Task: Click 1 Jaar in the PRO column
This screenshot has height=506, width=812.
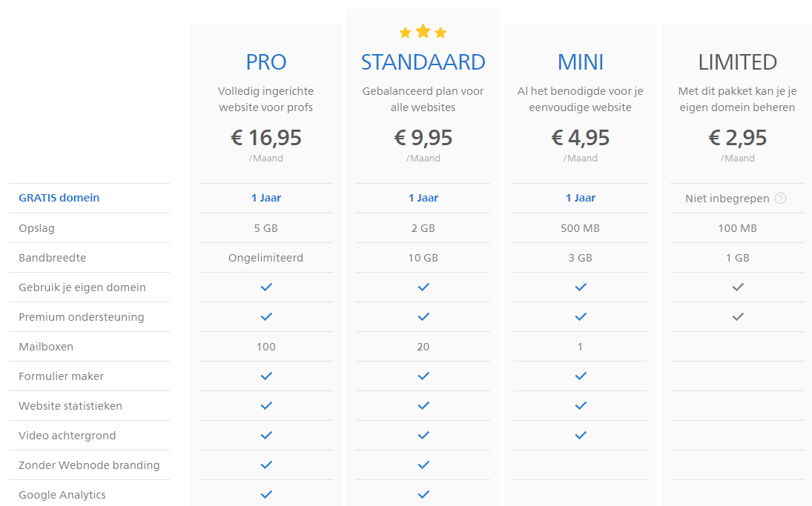Action: (x=266, y=198)
